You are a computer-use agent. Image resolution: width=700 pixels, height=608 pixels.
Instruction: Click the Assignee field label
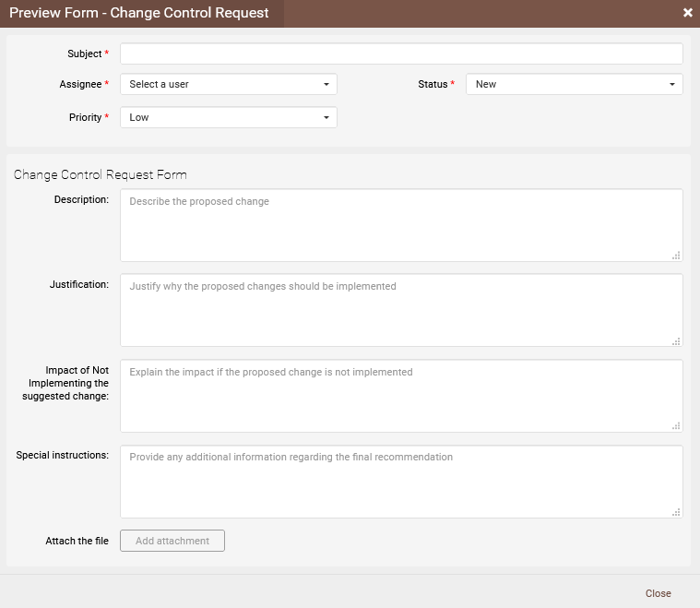coord(80,84)
